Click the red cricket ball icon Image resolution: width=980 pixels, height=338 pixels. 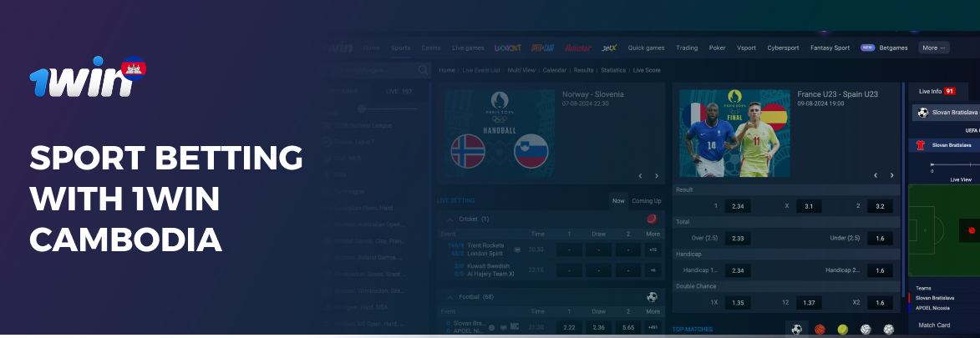click(652, 219)
